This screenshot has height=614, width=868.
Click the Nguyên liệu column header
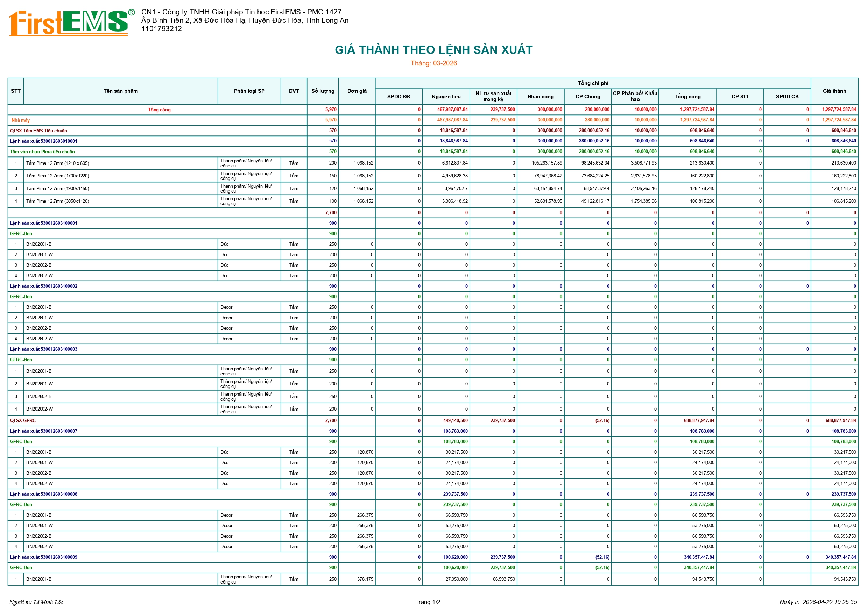[x=446, y=97]
